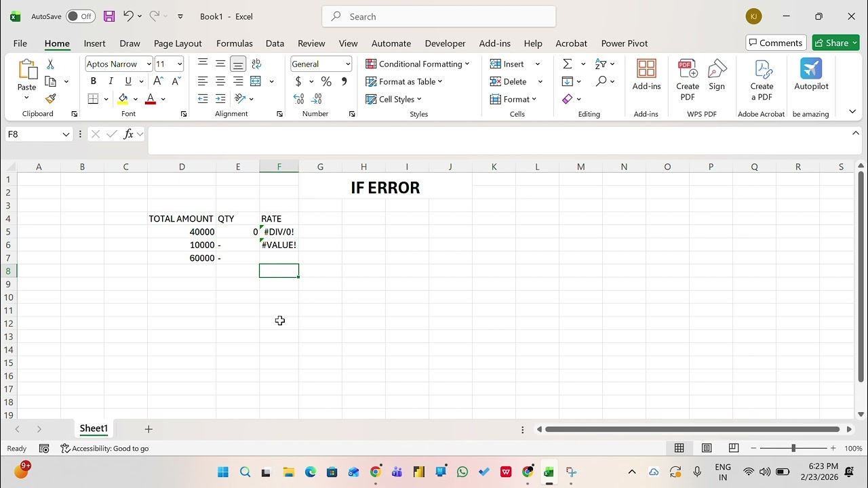Open the Name Box dropdown arrow
Image resolution: width=868 pixels, height=488 pixels.
66,134
